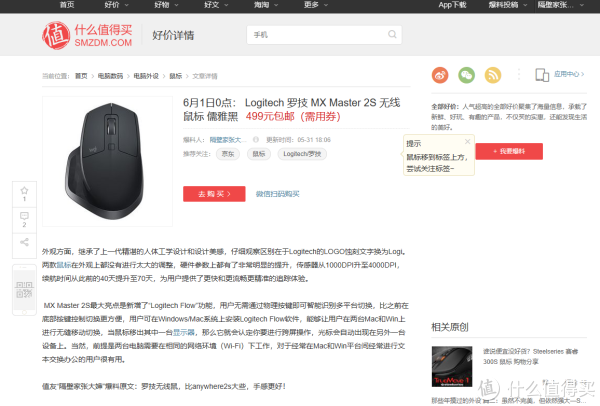Click the 什么值得买 SMZDM.COM text logo
The width and height of the screenshot is (600, 406).
tap(103, 35)
